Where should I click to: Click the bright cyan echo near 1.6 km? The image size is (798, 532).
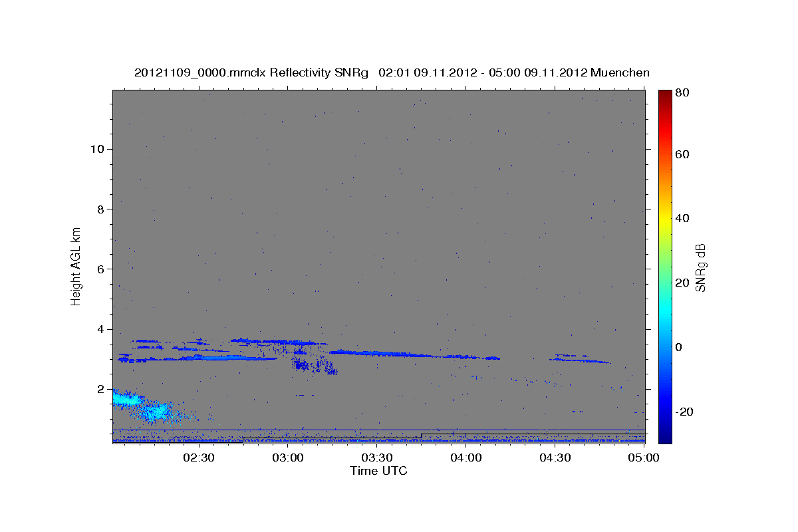tap(125, 400)
